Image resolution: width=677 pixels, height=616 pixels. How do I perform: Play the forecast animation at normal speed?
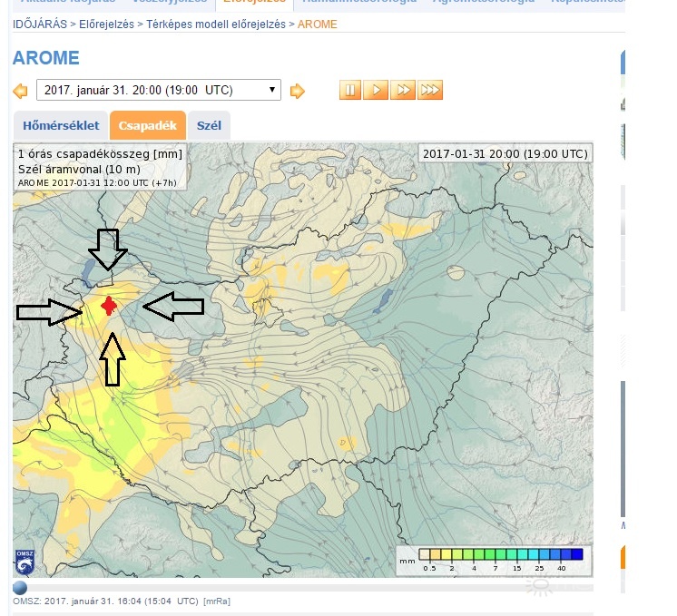tap(377, 90)
